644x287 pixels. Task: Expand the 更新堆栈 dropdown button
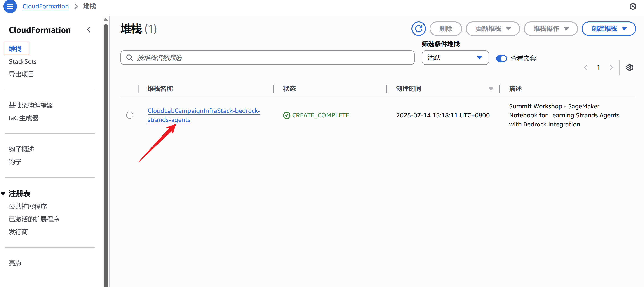point(493,29)
